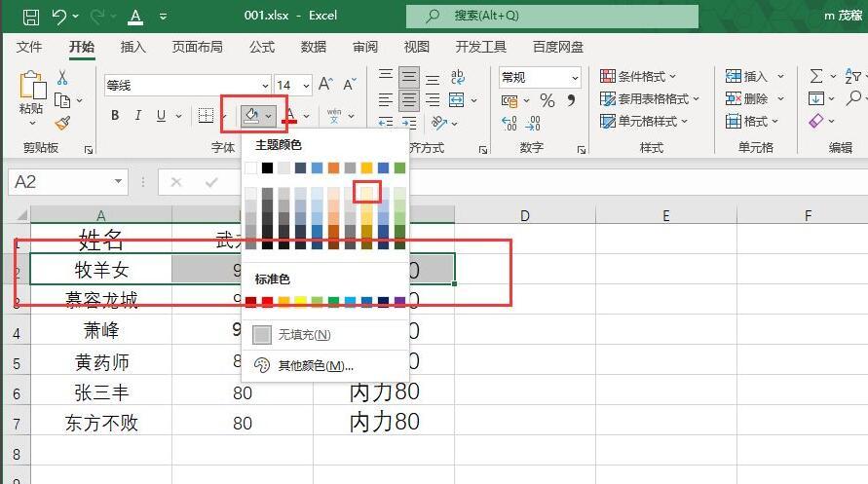Toggle center horizontal align button
This screenshot has width=868, height=484.
[x=409, y=100]
